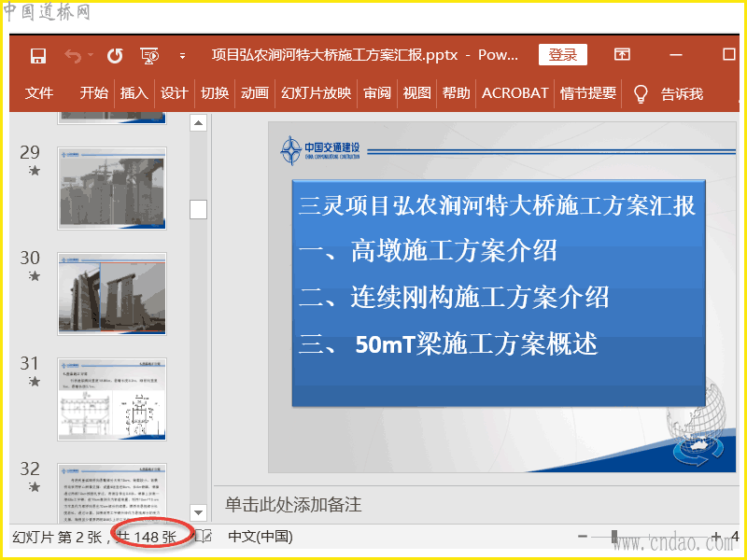747x560 pixels.
Task: Click the lightbulb Tell Me icon
Action: (641, 94)
